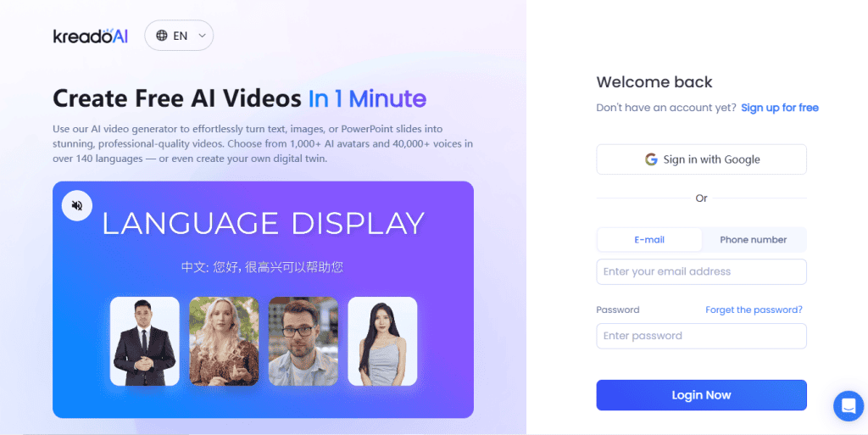The image size is (868, 435).
Task: Click the LANGUAGE DISPLAY video title
Action: coord(263,223)
